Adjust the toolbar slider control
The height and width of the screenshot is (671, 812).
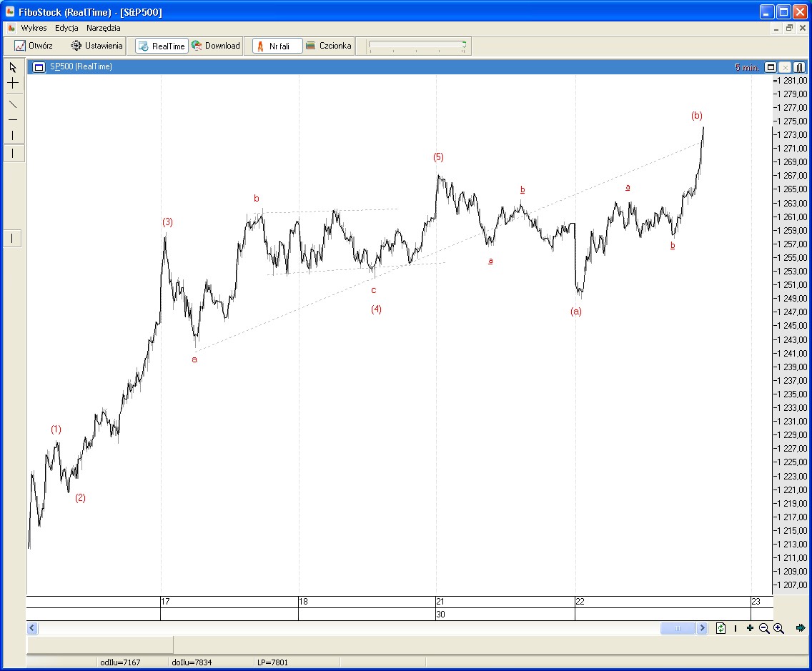[417, 46]
